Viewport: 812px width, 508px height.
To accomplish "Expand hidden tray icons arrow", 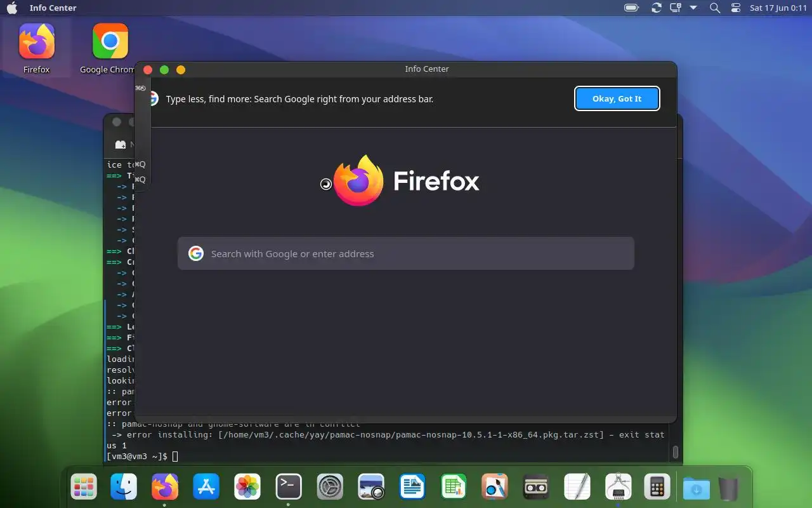I will click(x=693, y=8).
